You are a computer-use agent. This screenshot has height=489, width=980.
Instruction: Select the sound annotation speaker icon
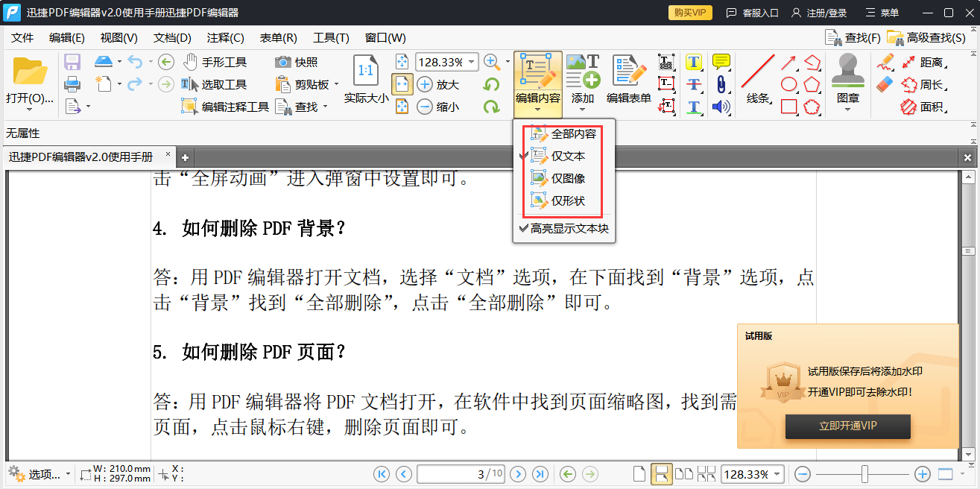(721, 107)
